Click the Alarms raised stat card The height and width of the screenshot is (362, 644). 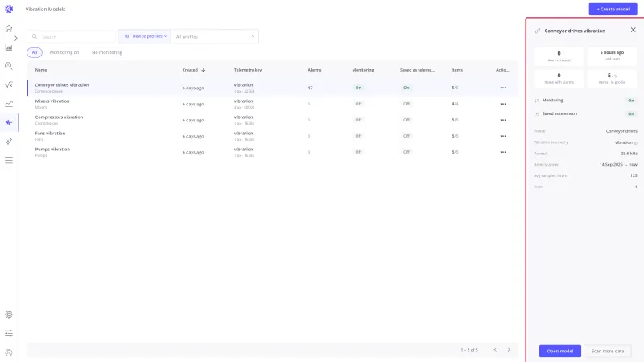(559, 56)
